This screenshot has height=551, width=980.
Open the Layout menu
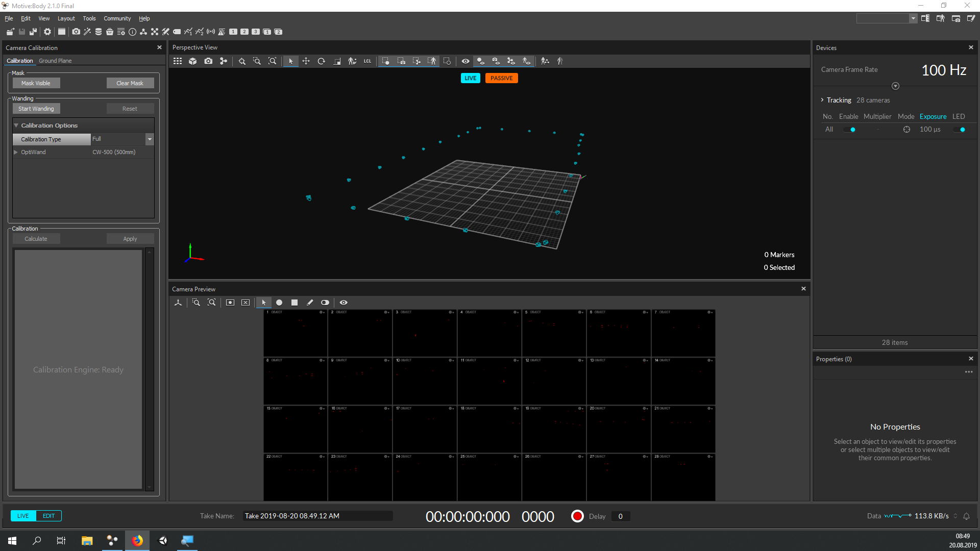(66, 18)
